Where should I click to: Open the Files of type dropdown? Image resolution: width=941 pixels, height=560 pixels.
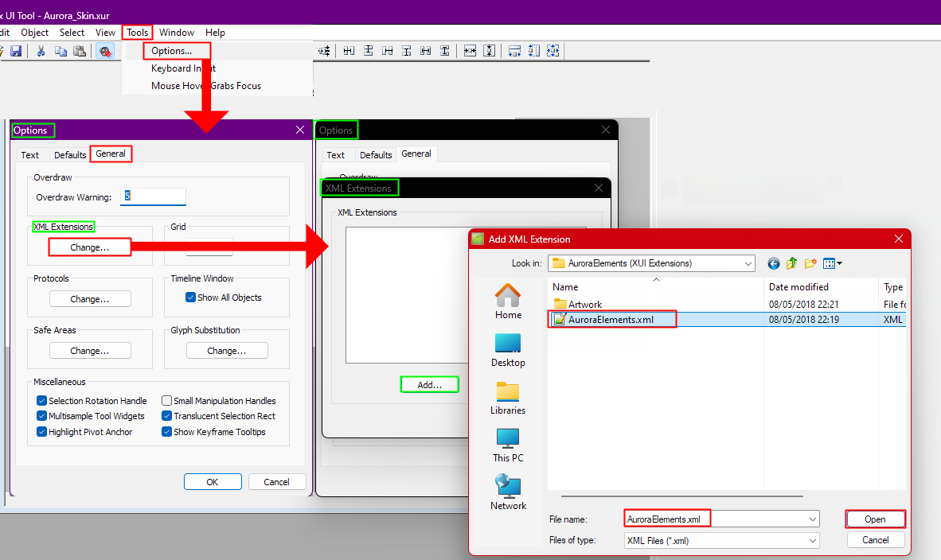point(812,540)
